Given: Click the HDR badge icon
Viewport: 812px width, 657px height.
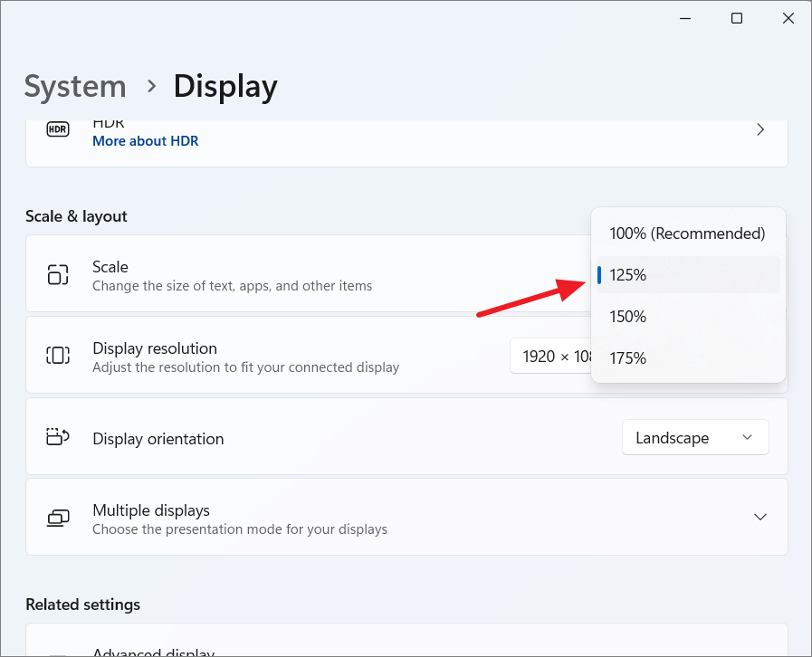Looking at the screenshot, I should point(57,129).
